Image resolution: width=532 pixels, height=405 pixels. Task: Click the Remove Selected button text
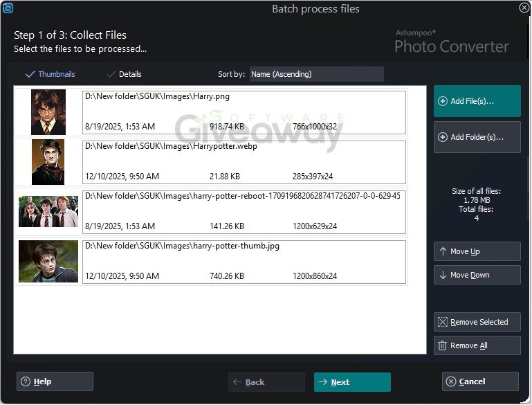click(x=479, y=322)
